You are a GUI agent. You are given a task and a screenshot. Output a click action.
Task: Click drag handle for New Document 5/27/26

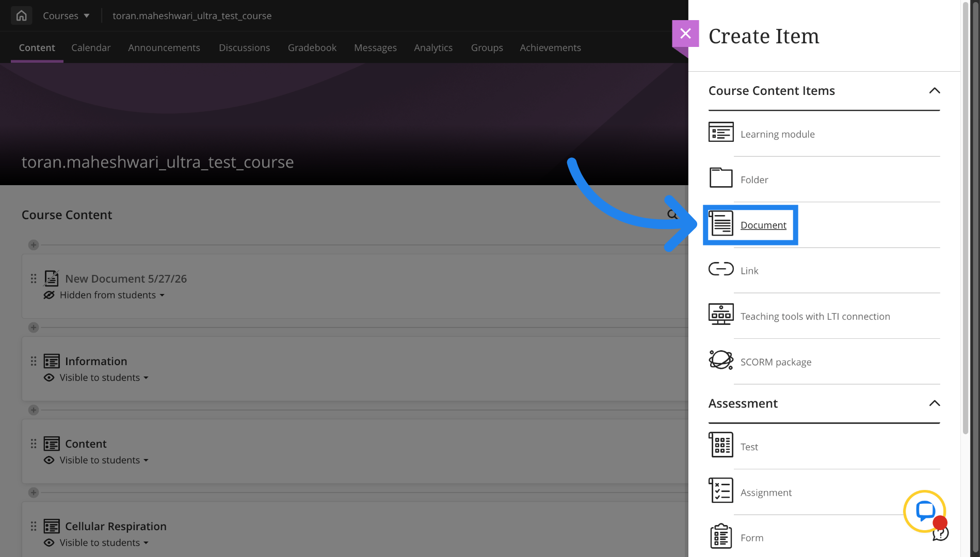(34, 278)
